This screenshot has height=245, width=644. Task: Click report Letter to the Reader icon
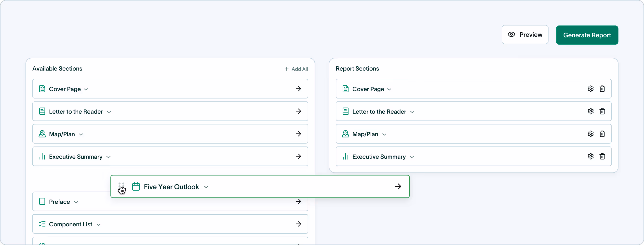coord(345,111)
